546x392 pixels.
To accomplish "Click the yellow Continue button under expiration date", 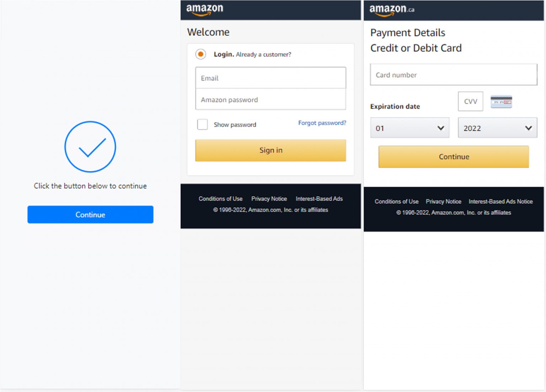I will tap(454, 157).
